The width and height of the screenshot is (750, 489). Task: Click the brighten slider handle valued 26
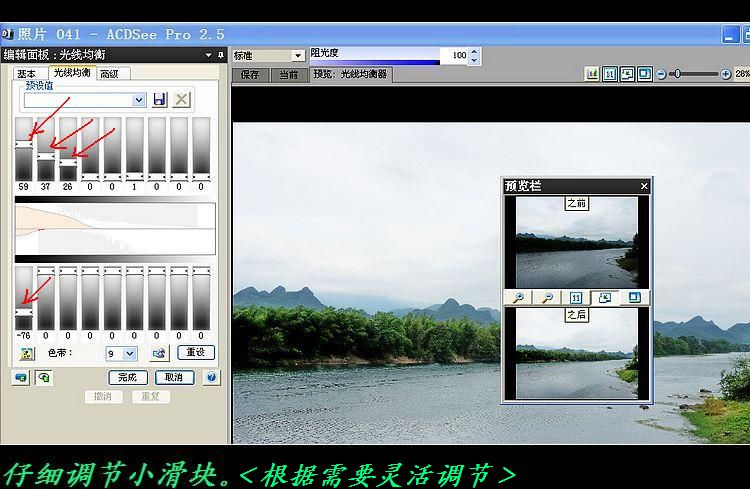pyautogui.click(x=68, y=162)
